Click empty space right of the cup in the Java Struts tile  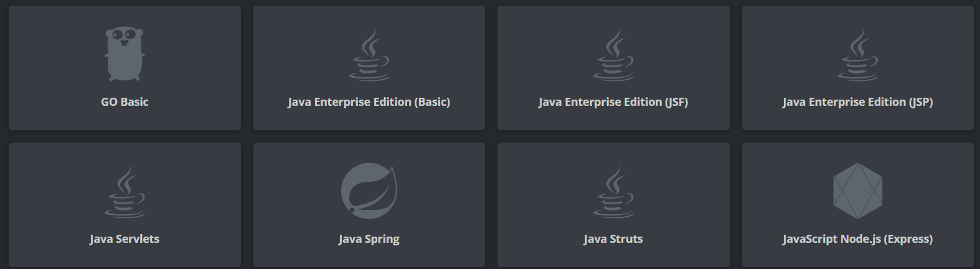click(685, 191)
